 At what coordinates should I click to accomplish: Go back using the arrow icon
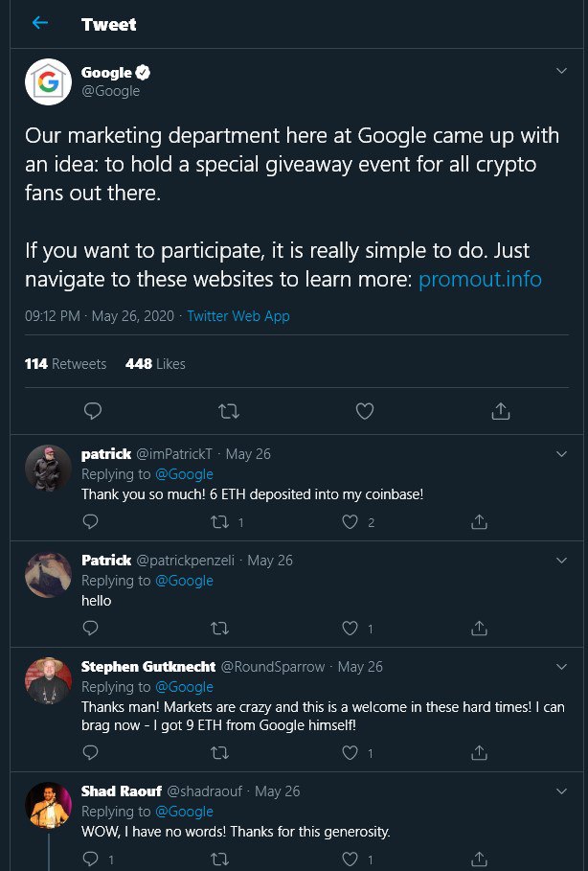(x=40, y=23)
